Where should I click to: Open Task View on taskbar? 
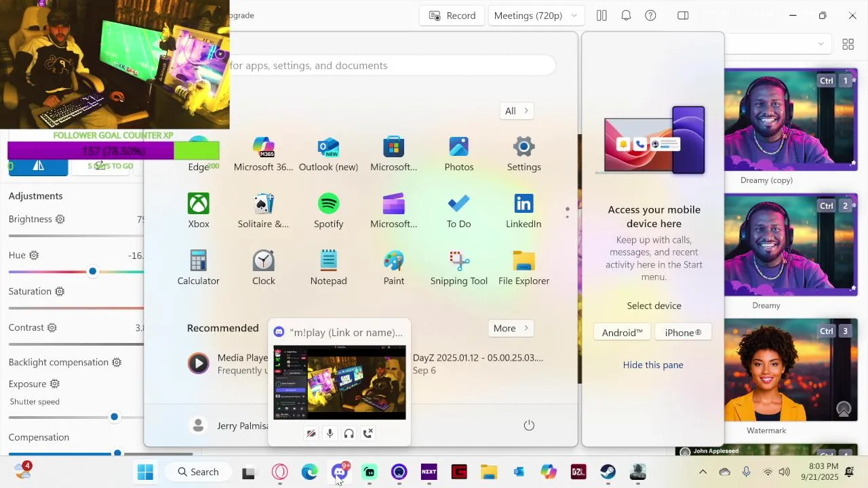(x=248, y=472)
